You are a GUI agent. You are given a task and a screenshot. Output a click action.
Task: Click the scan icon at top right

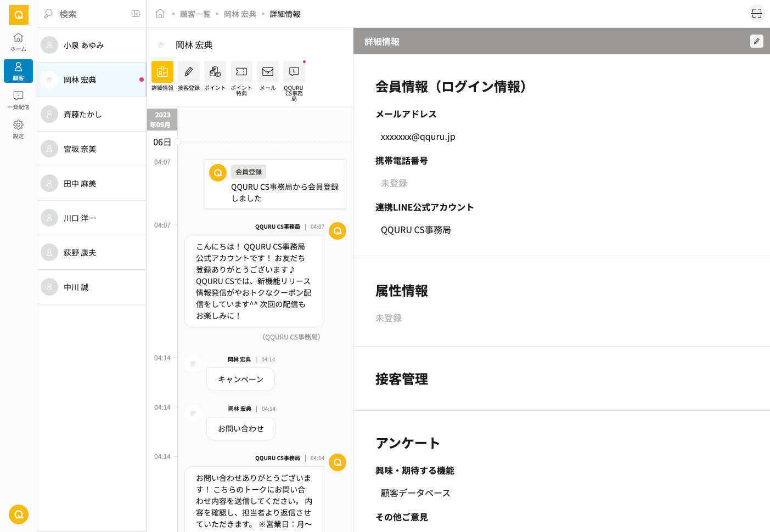[x=756, y=14]
